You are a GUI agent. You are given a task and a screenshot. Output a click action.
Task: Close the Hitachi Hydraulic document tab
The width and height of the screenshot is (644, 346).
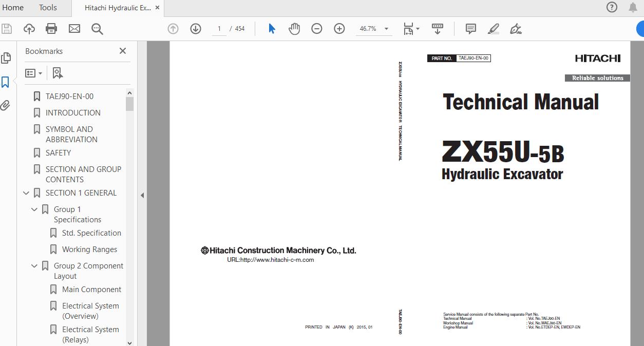157,8
